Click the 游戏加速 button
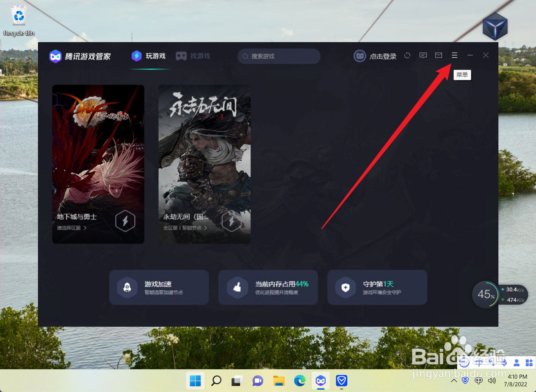536x392 pixels. coord(159,287)
